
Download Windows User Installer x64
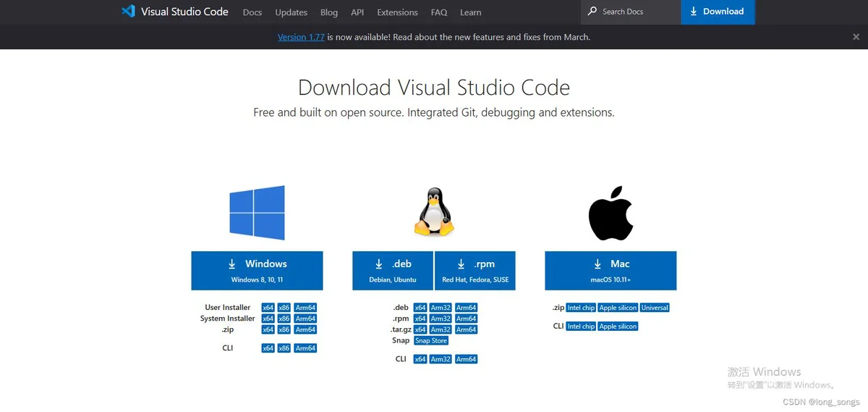point(268,308)
